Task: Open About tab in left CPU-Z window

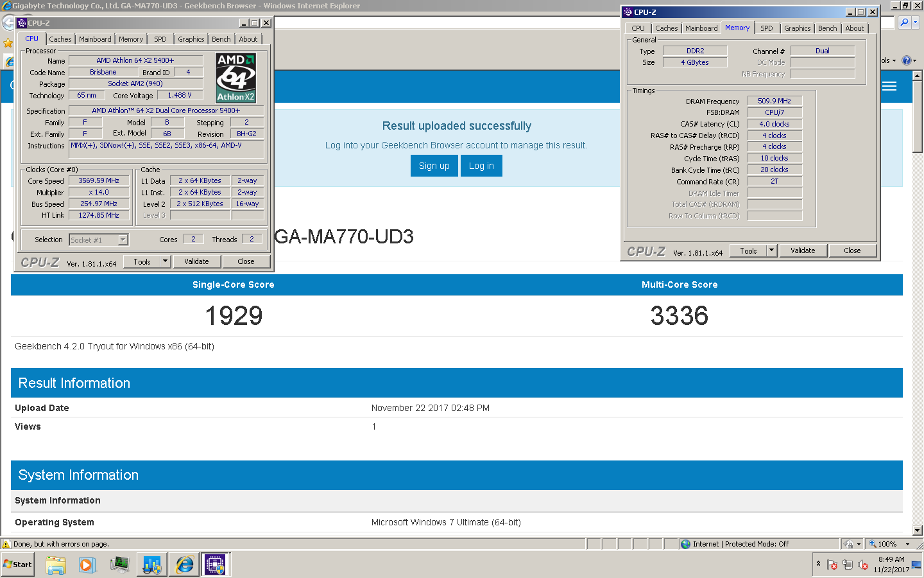Action: [x=248, y=39]
